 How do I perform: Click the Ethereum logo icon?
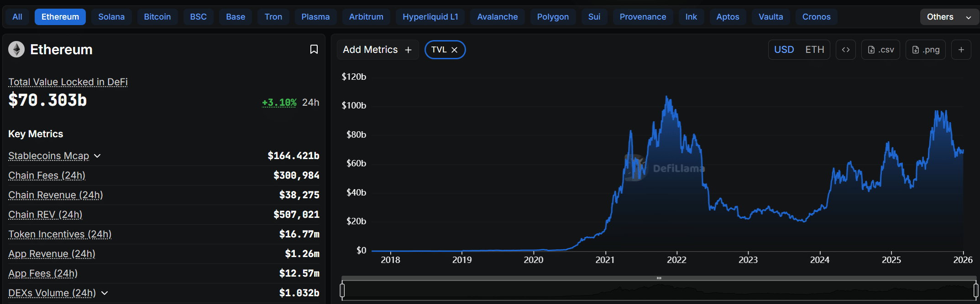click(x=16, y=49)
